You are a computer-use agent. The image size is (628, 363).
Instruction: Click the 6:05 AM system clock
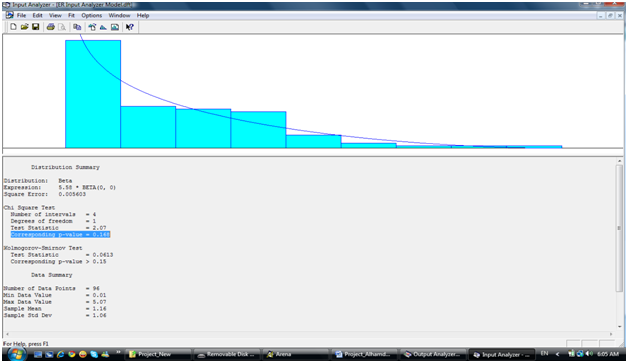[x=608, y=354]
